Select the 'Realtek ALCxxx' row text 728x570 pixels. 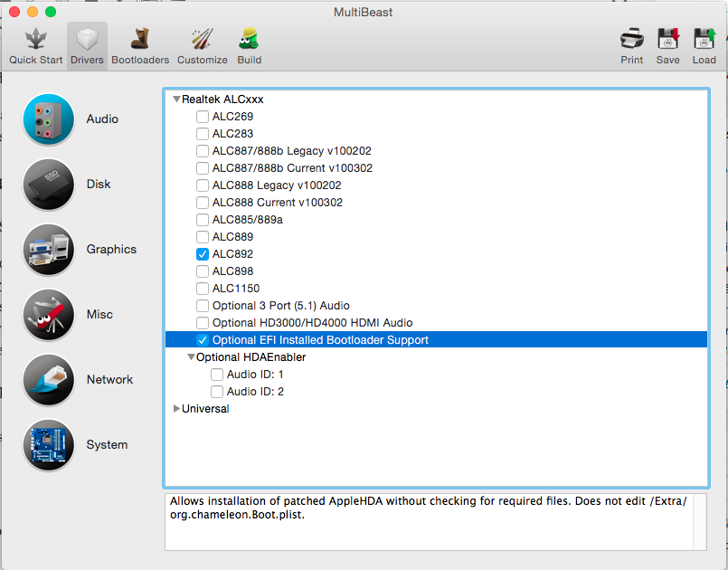[x=222, y=100]
